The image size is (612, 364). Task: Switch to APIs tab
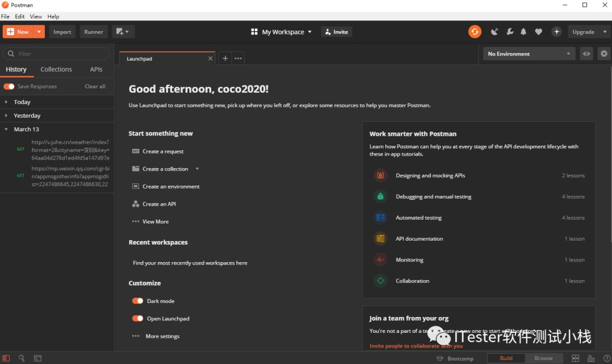coord(96,70)
